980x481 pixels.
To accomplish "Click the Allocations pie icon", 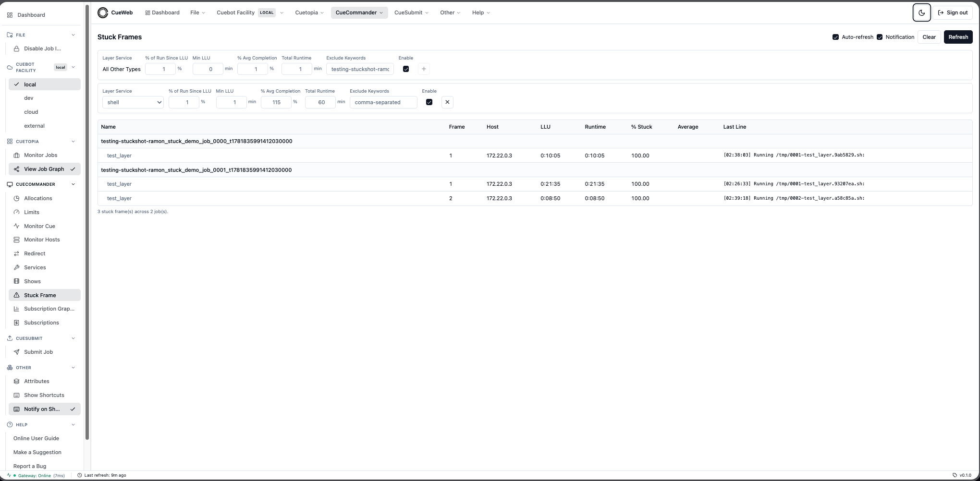I will (17, 198).
